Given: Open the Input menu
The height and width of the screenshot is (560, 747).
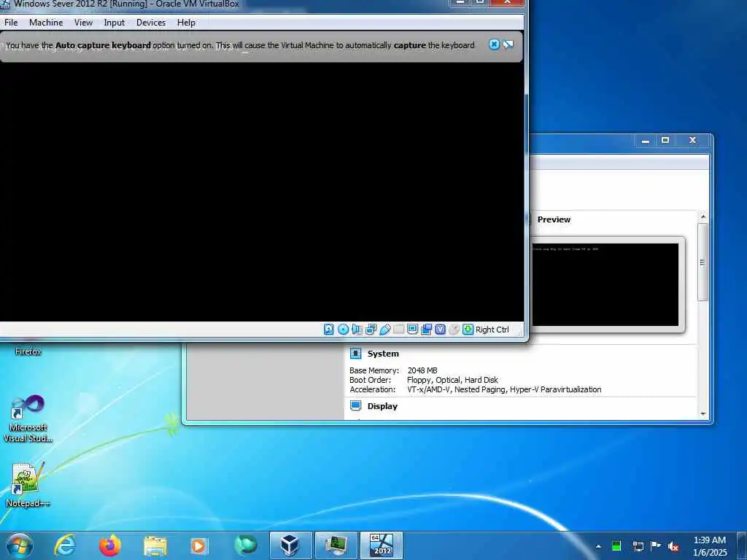Looking at the screenshot, I should 115,23.
